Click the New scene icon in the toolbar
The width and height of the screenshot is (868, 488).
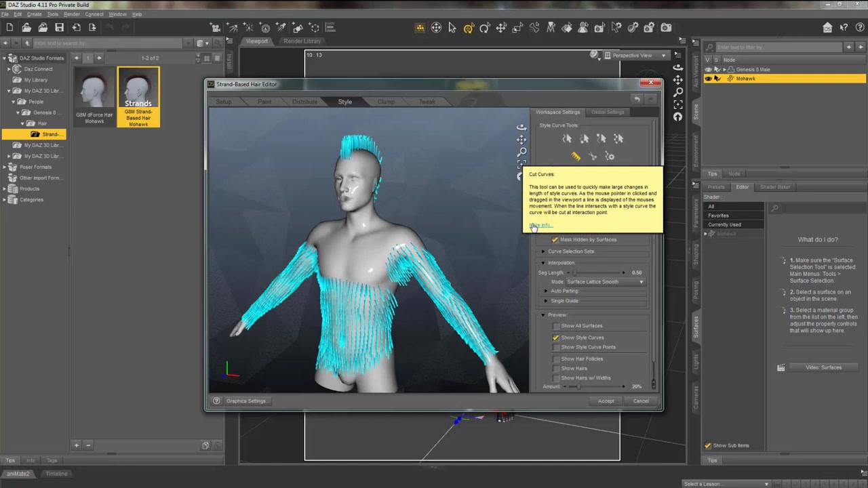[9, 28]
